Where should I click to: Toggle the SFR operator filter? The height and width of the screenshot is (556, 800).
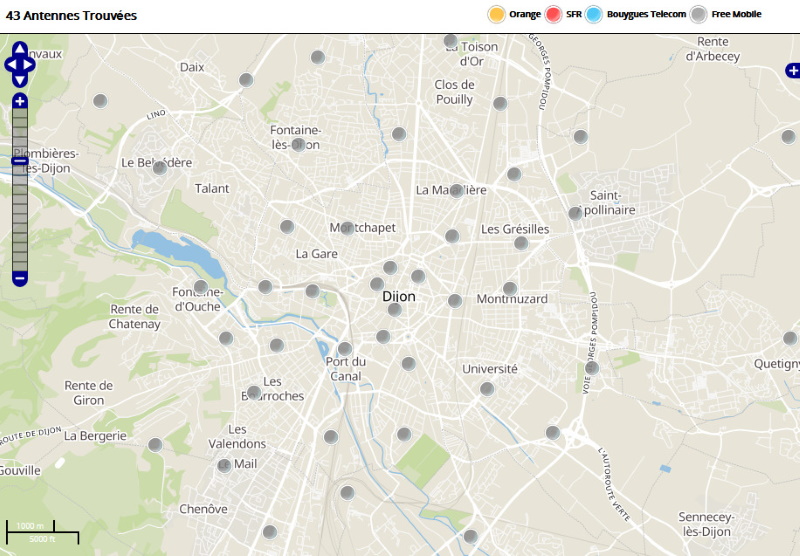(555, 14)
